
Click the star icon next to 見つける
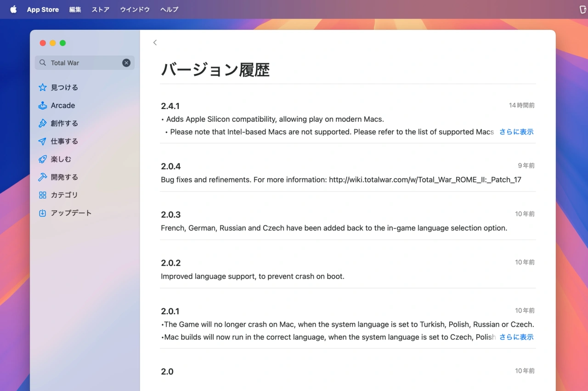pyautogui.click(x=43, y=87)
